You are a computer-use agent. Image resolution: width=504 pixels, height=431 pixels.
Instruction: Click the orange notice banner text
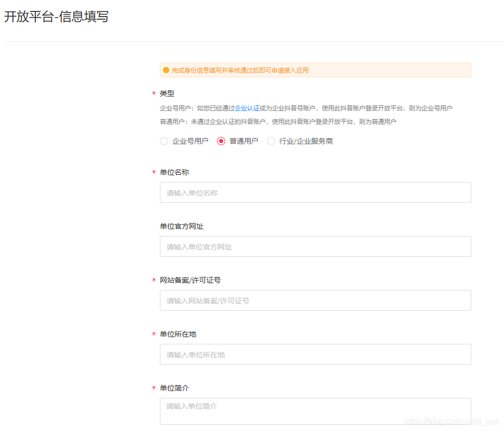coord(240,70)
